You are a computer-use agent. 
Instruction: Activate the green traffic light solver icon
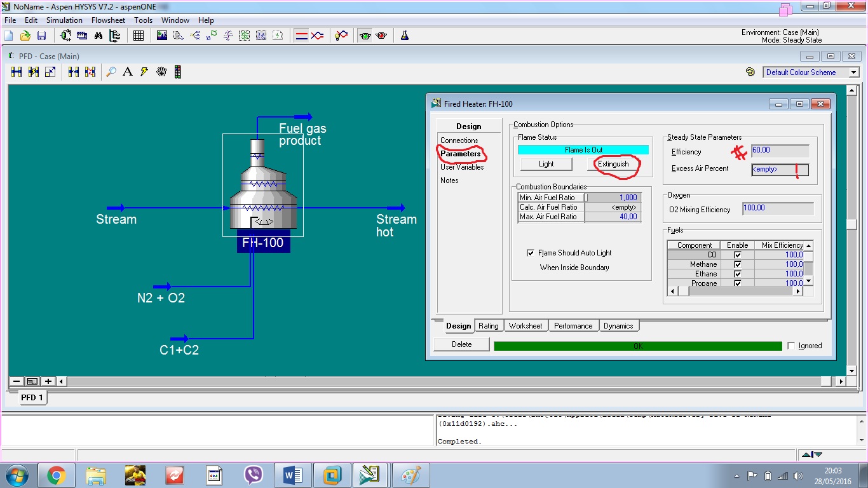coord(365,36)
